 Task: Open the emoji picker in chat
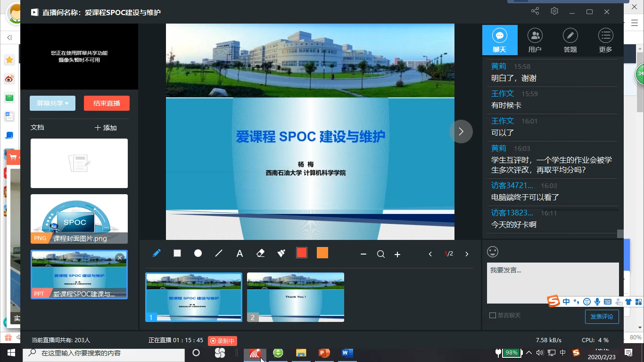[493, 252]
